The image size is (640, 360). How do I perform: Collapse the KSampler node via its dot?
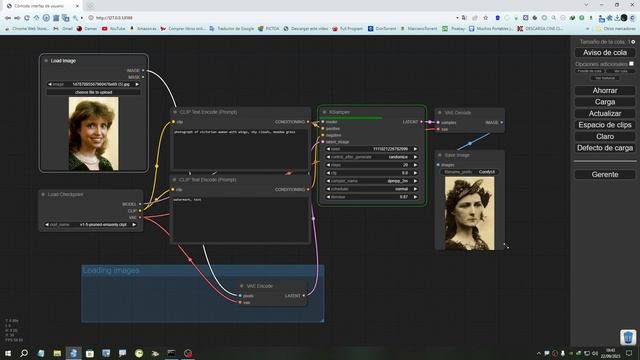point(324,112)
